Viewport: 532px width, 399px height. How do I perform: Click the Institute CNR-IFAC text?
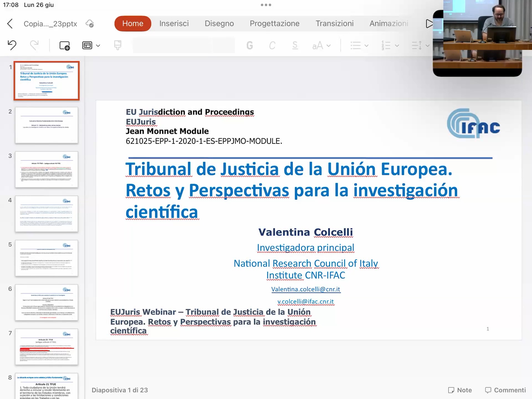(x=306, y=275)
